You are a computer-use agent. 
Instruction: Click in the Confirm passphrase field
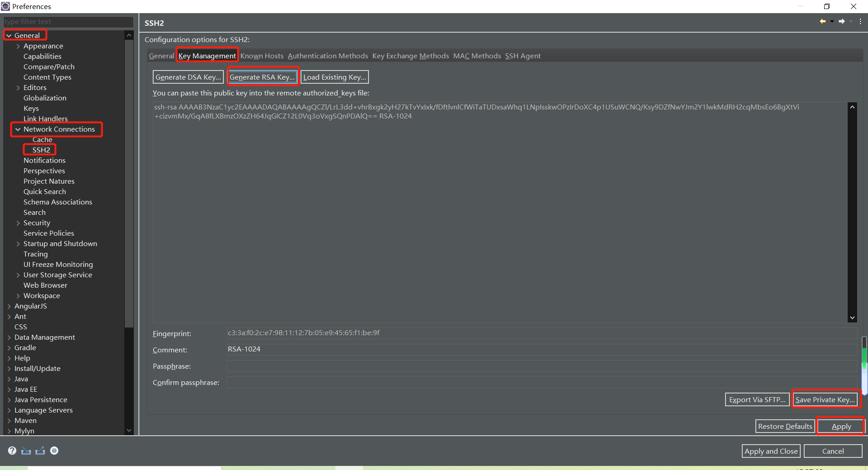coord(542,382)
